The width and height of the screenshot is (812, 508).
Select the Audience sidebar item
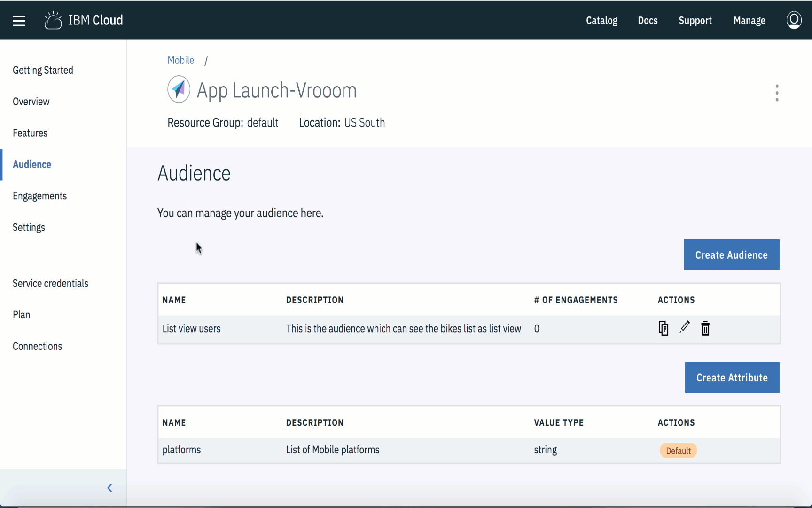tap(32, 165)
